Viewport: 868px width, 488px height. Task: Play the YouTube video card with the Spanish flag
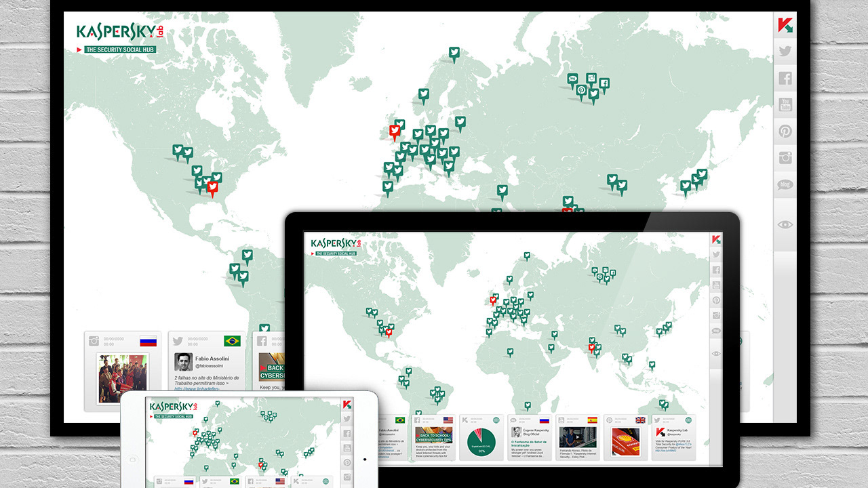click(577, 438)
